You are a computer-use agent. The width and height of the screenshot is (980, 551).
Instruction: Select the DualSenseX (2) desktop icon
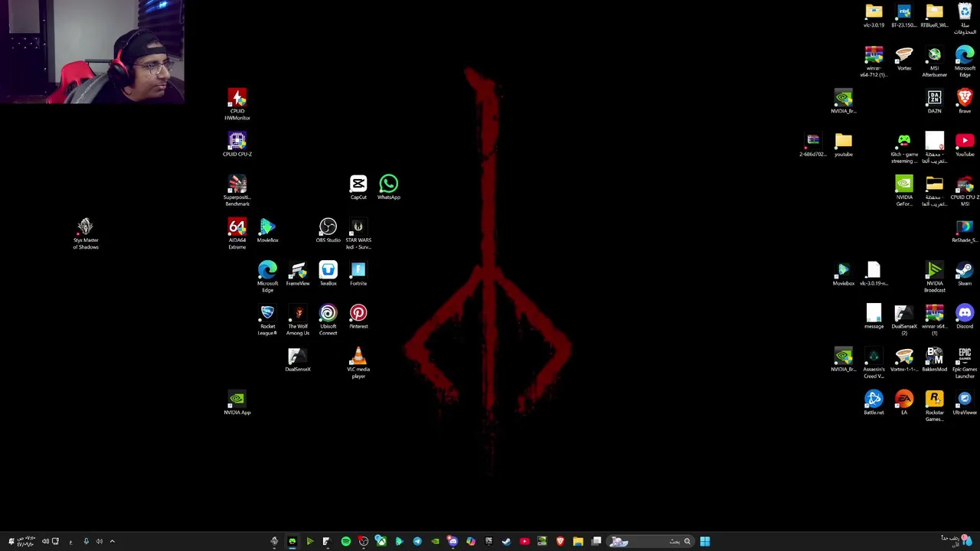coord(904,321)
